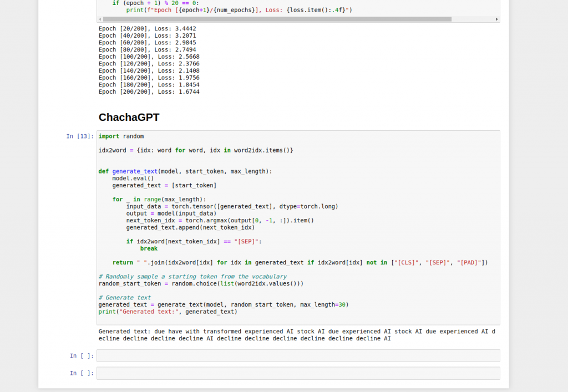Place cursor on the import random line

121,136
